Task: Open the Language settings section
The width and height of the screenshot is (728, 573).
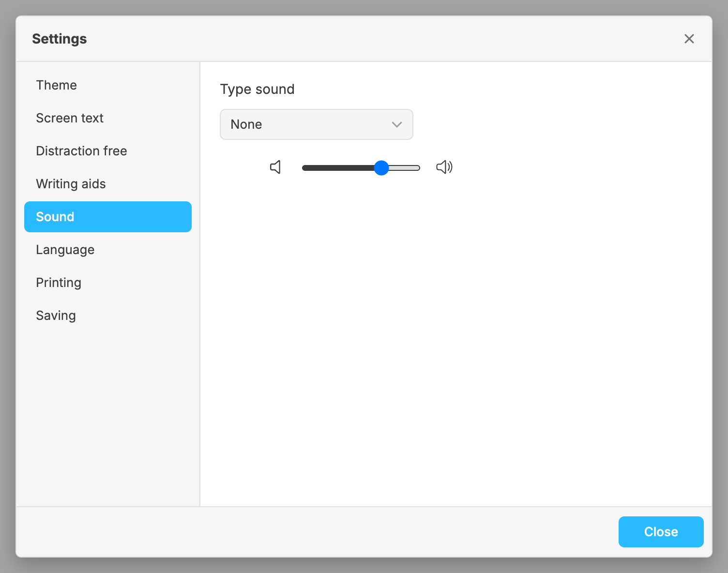Action: pyautogui.click(x=108, y=250)
